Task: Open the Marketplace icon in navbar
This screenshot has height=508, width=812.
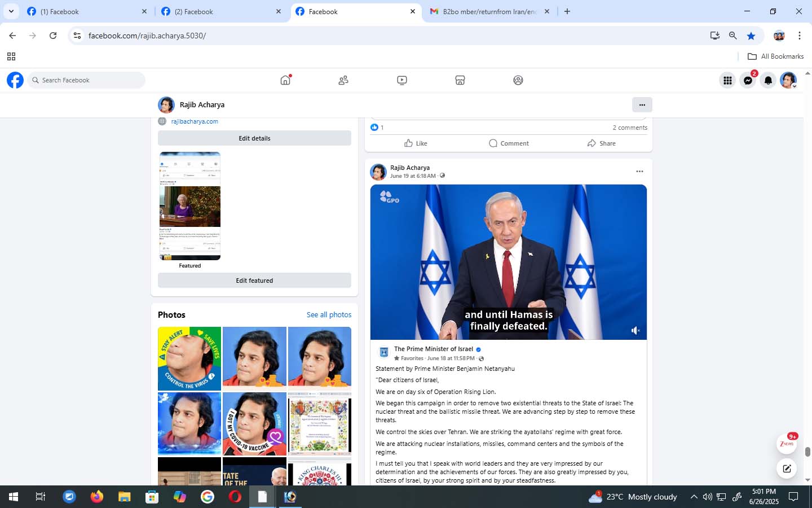Action: 460,80
